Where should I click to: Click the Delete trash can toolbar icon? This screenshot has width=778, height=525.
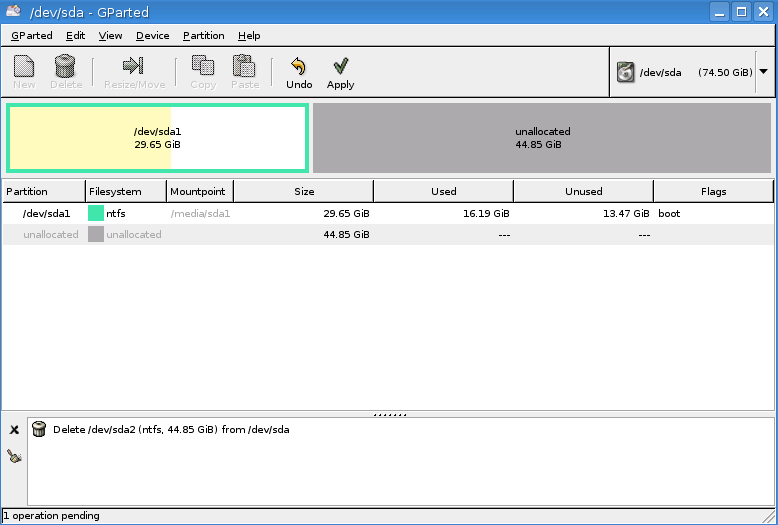point(65,66)
